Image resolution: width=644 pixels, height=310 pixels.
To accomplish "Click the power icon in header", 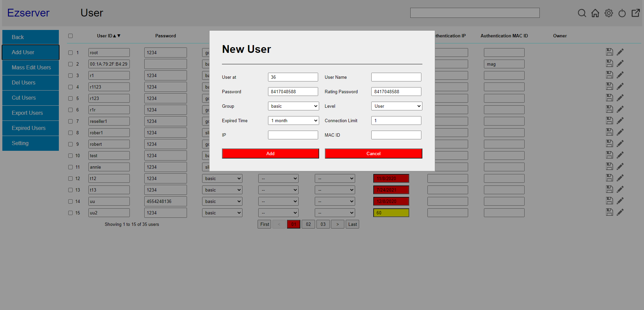I will (622, 13).
